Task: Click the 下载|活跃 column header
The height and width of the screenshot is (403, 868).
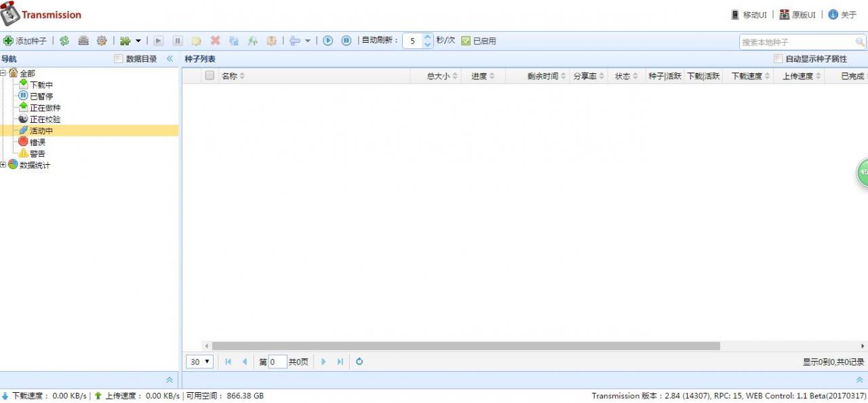Action: point(703,76)
